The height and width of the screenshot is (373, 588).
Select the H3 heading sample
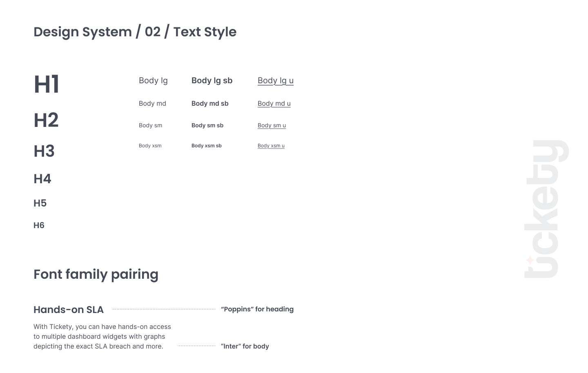(x=44, y=151)
